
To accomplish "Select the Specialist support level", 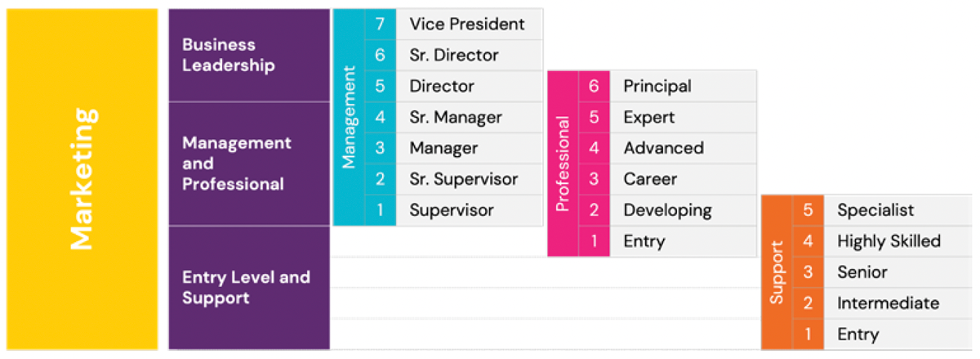I will tap(882, 210).
